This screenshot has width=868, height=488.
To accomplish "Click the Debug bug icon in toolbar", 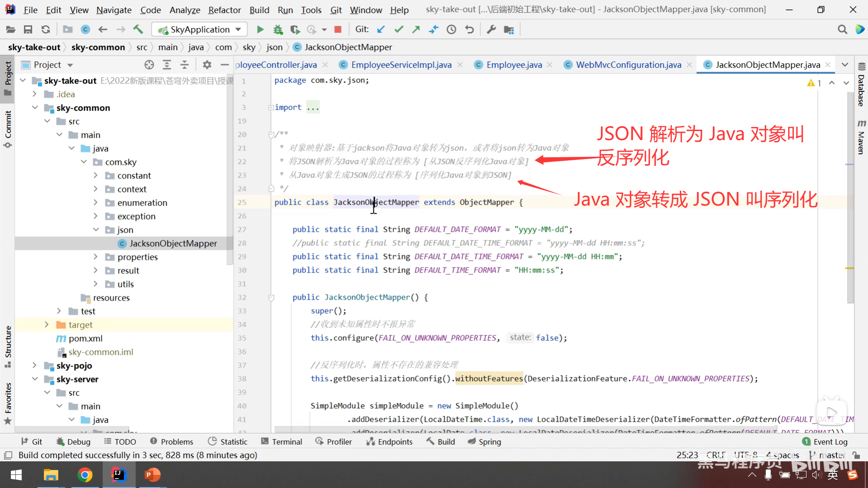I will click(278, 30).
